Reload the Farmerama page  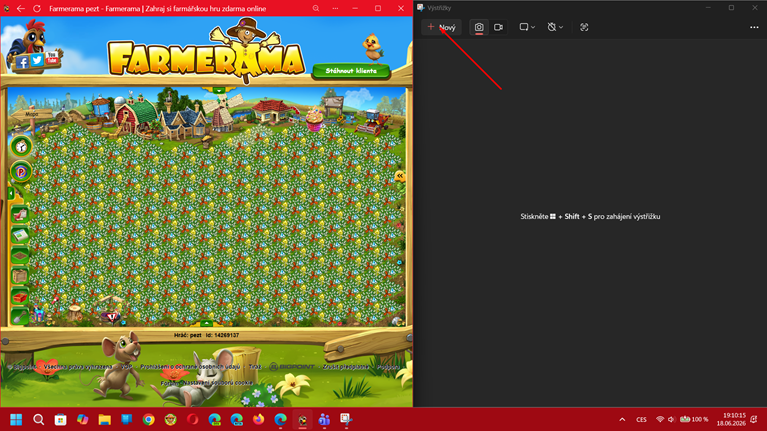[37, 8]
